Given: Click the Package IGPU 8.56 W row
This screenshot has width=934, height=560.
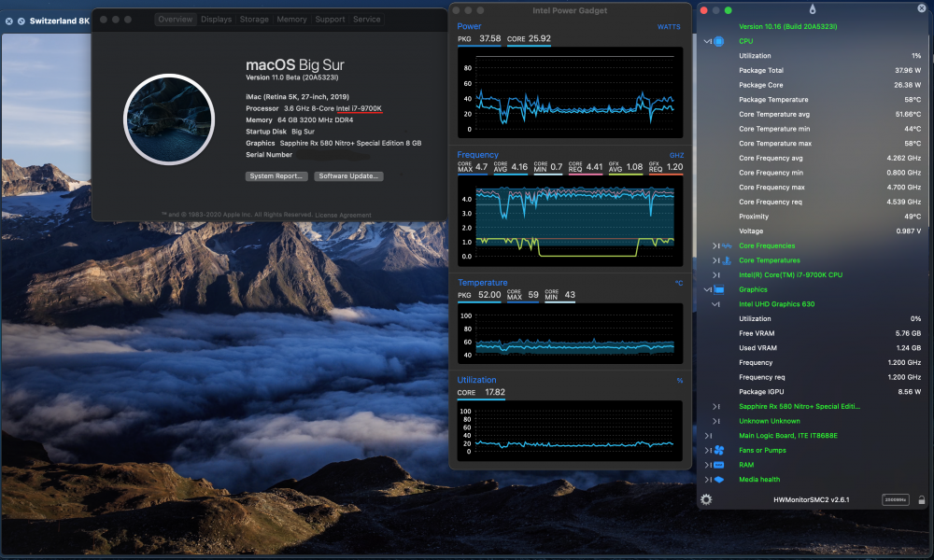Looking at the screenshot, I should click(x=829, y=392).
